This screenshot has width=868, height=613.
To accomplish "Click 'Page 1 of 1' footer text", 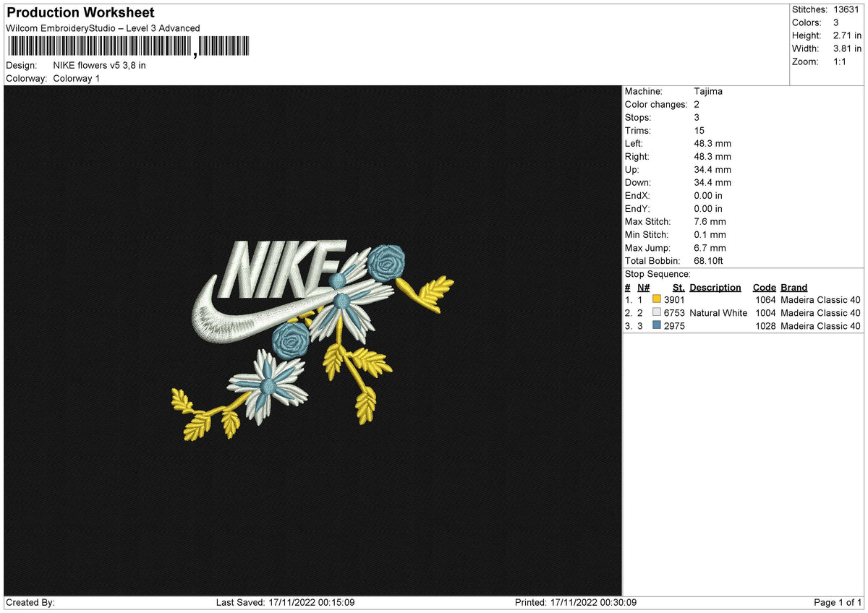I will pyautogui.click(x=838, y=602).
